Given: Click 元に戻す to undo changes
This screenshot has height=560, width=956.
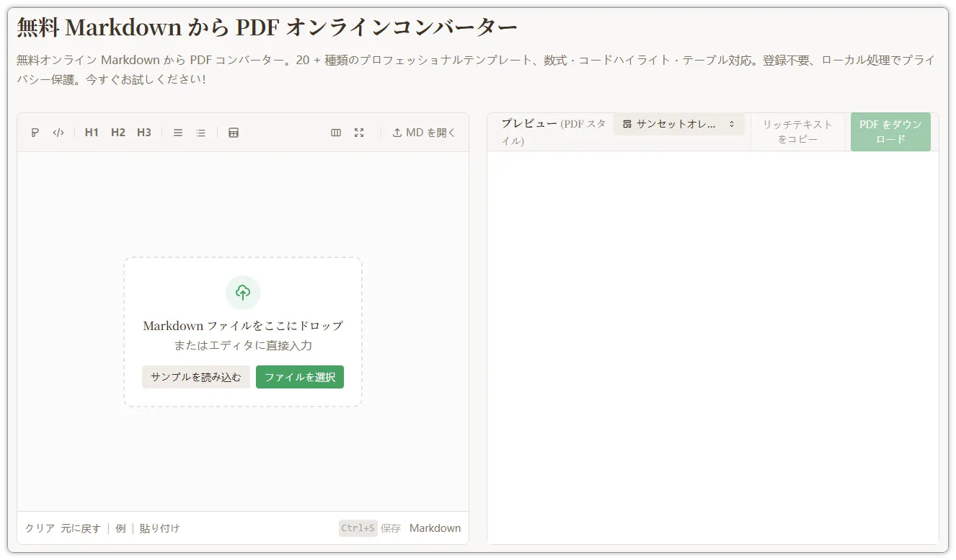Looking at the screenshot, I should point(81,528).
